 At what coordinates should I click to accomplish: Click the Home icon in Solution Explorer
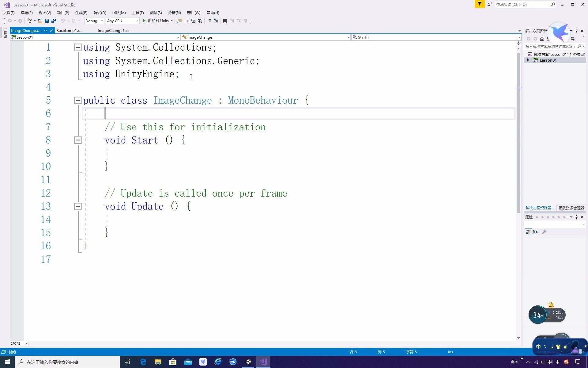[542, 39]
